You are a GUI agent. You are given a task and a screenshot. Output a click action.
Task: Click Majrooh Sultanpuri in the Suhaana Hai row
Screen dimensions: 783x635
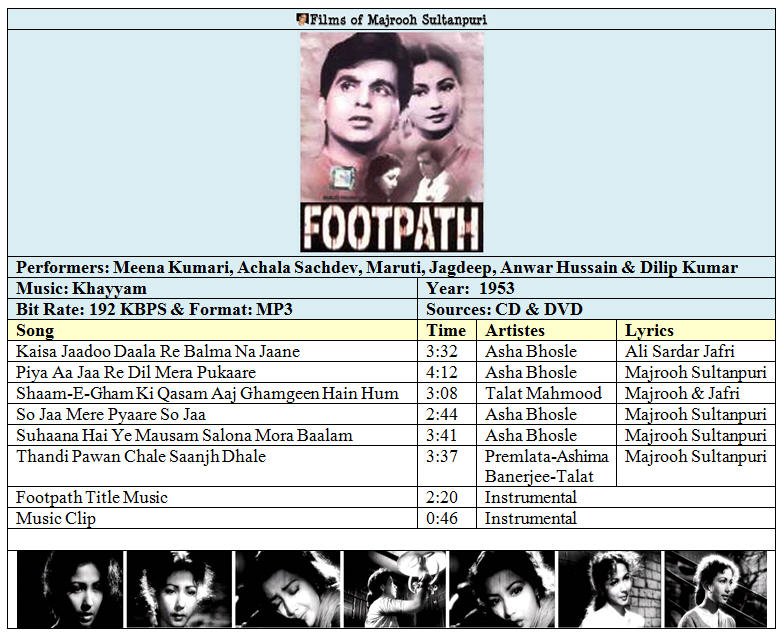coord(696,435)
